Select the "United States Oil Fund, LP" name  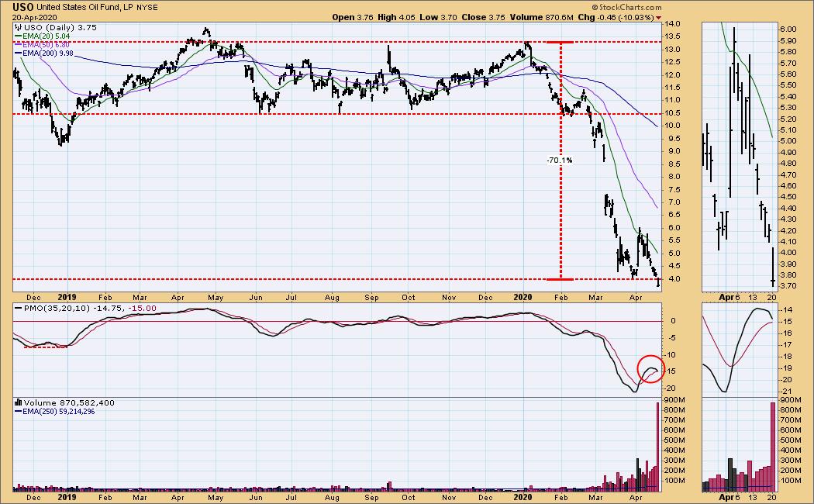click(85, 7)
